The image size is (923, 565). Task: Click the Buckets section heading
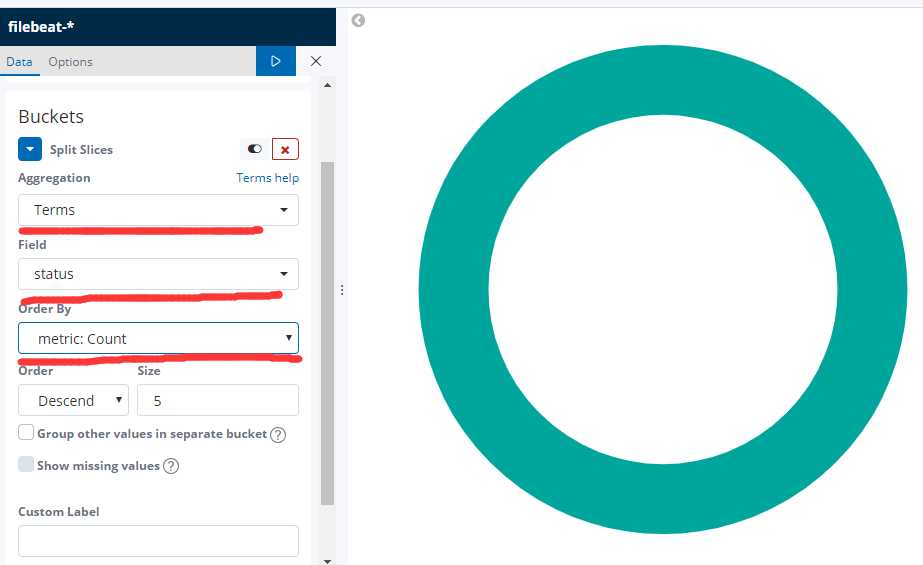(x=51, y=117)
